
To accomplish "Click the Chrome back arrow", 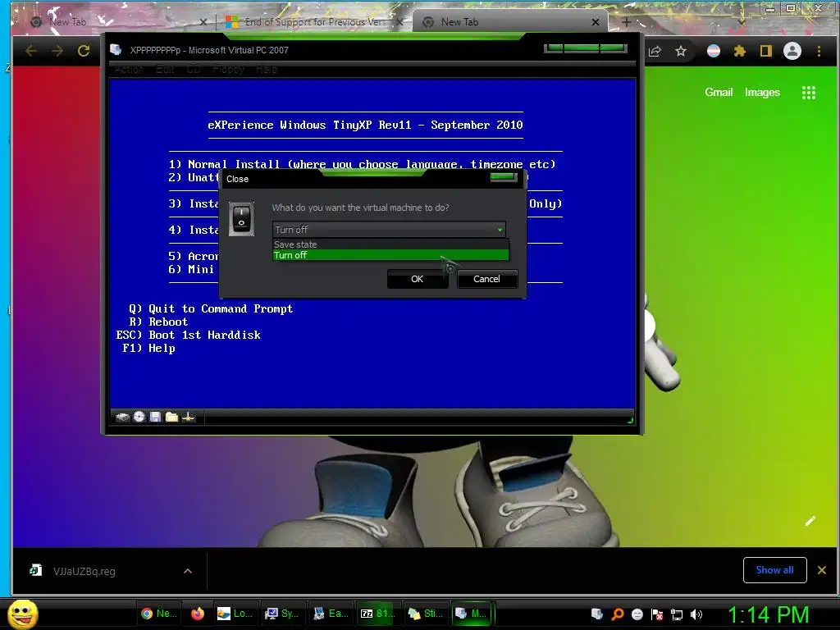I will click(x=31, y=51).
